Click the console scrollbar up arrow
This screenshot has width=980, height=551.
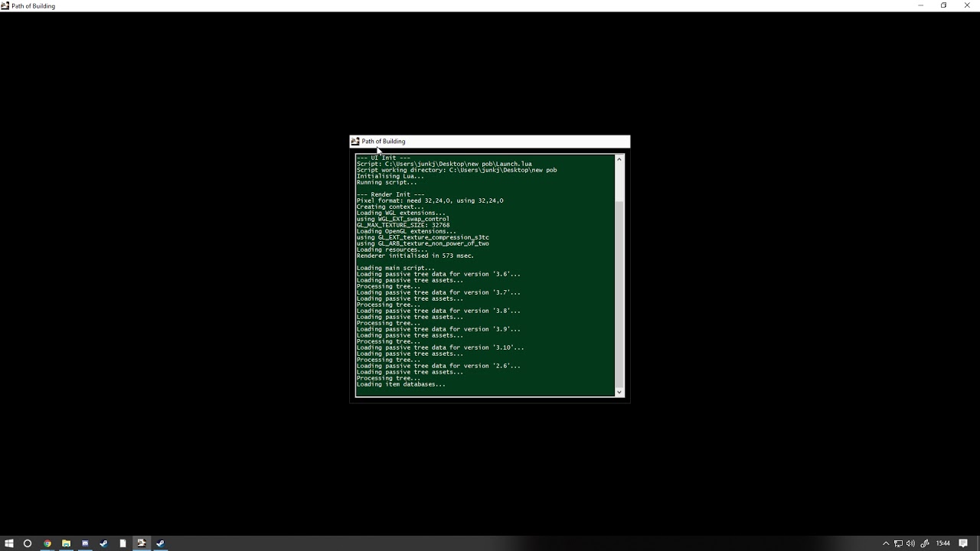tap(619, 159)
